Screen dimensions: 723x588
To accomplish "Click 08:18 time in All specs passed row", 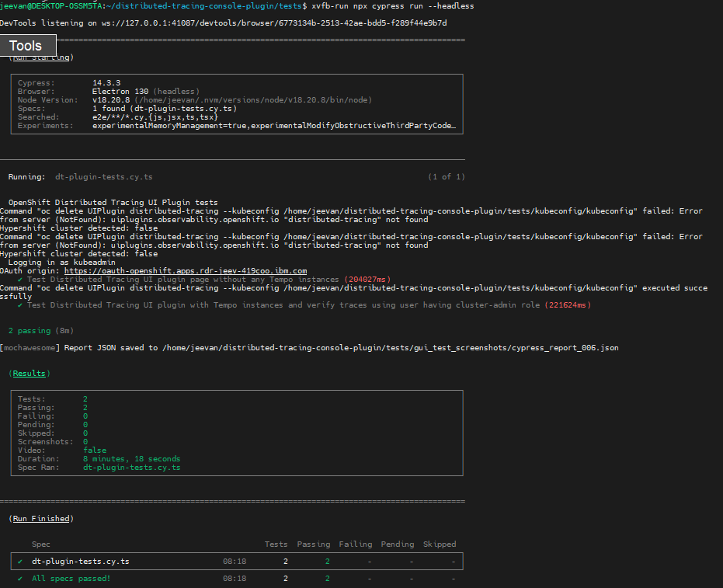I will 235,579.
